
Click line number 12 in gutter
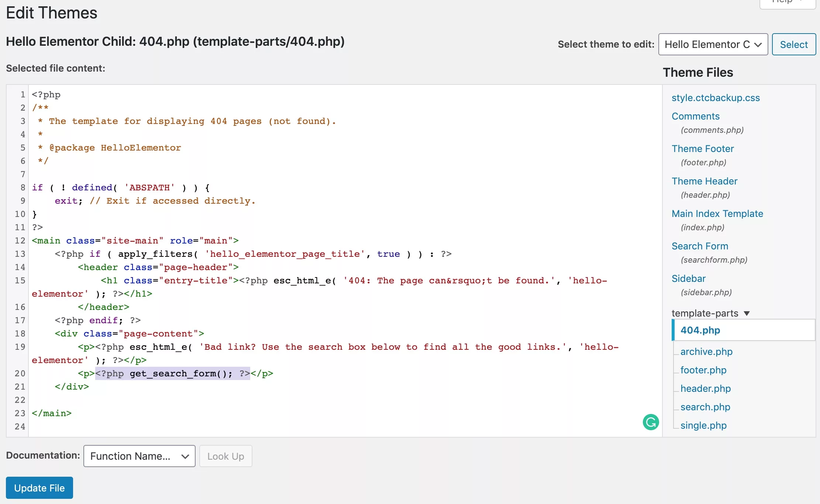click(x=20, y=241)
